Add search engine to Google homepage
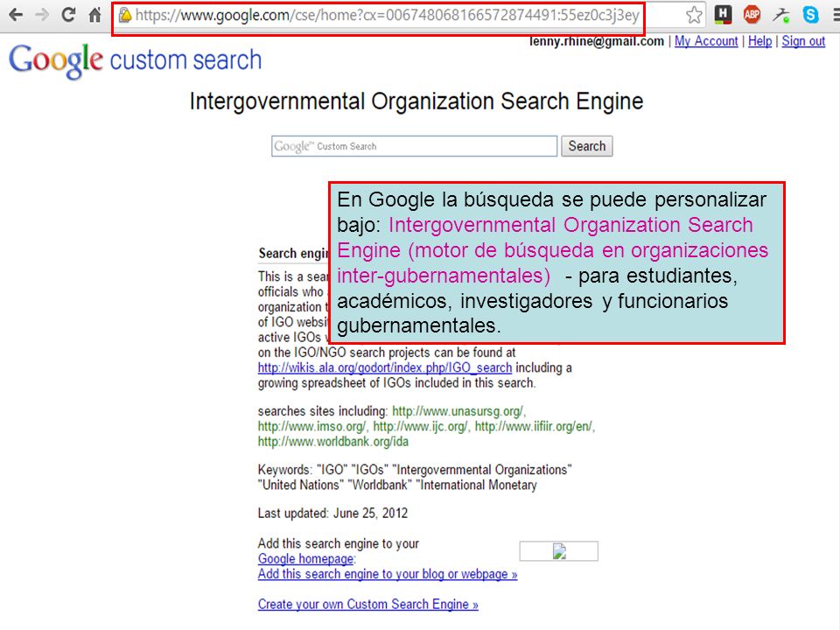Viewport: 840px width, 630px height. coord(305,559)
